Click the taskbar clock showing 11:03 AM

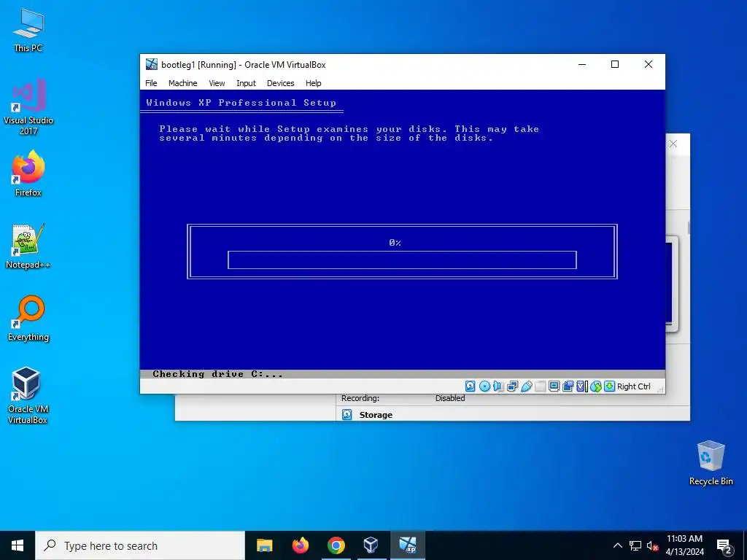[x=684, y=545]
